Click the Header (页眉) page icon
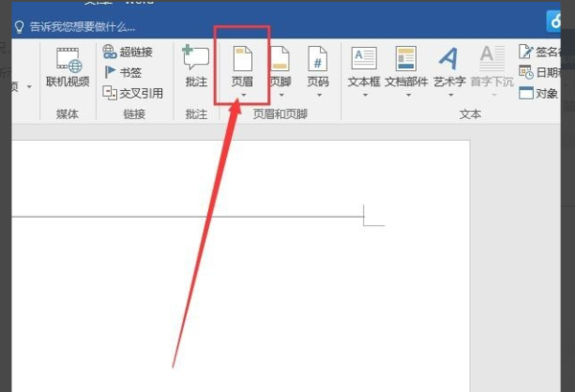This screenshot has width=575, height=392. pyautogui.click(x=242, y=58)
